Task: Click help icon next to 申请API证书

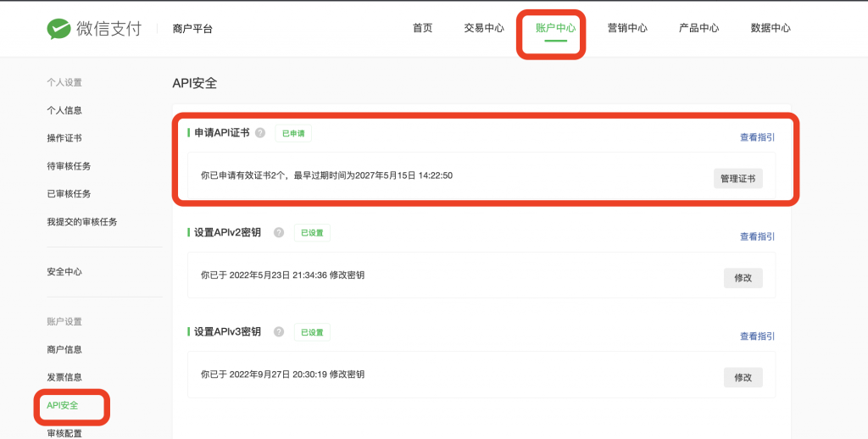Action: [260, 133]
